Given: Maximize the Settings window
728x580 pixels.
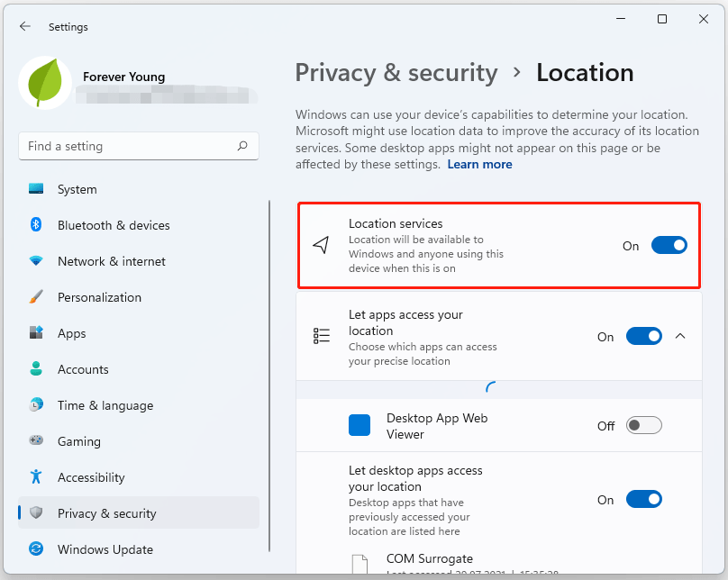Looking at the screenshot, I should pos(662,19).
